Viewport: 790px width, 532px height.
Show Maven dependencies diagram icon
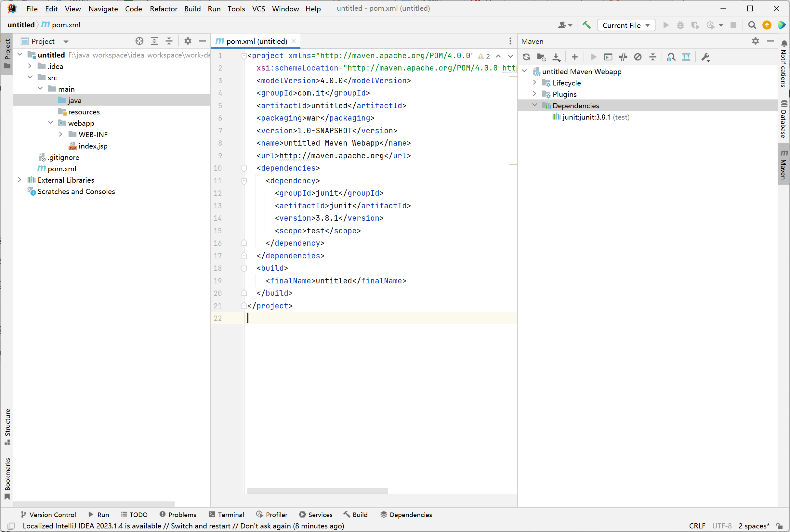(x=686, y=57)
